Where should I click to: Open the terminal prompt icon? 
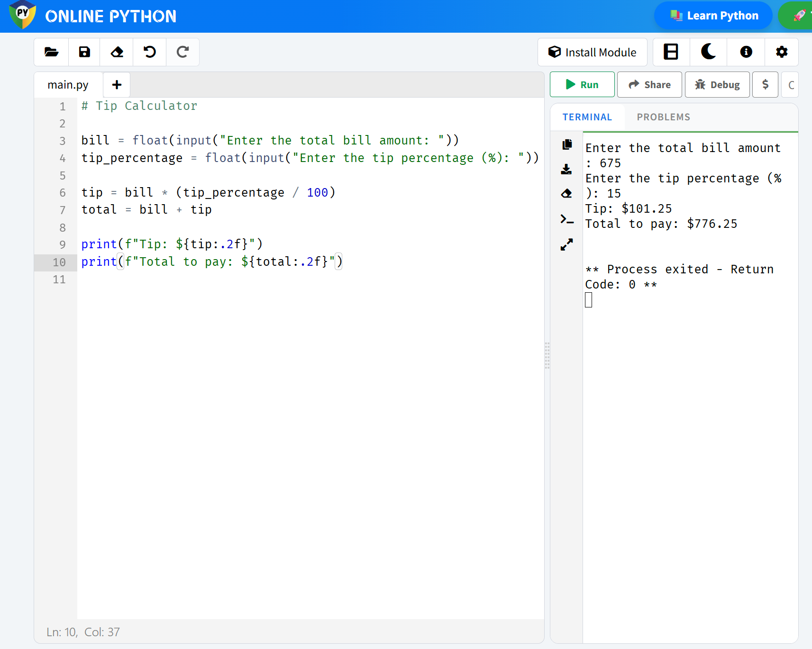click(567, 219)
